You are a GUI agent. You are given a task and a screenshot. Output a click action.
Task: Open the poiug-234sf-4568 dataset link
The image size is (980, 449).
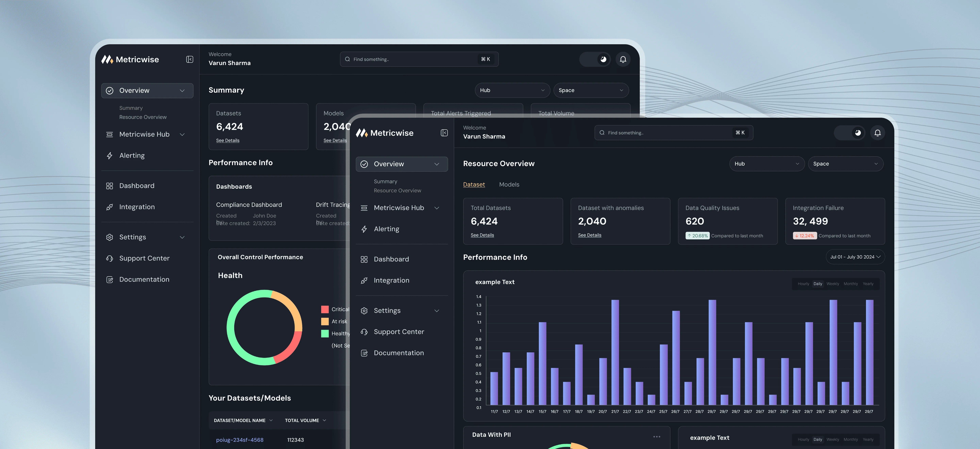240,440
